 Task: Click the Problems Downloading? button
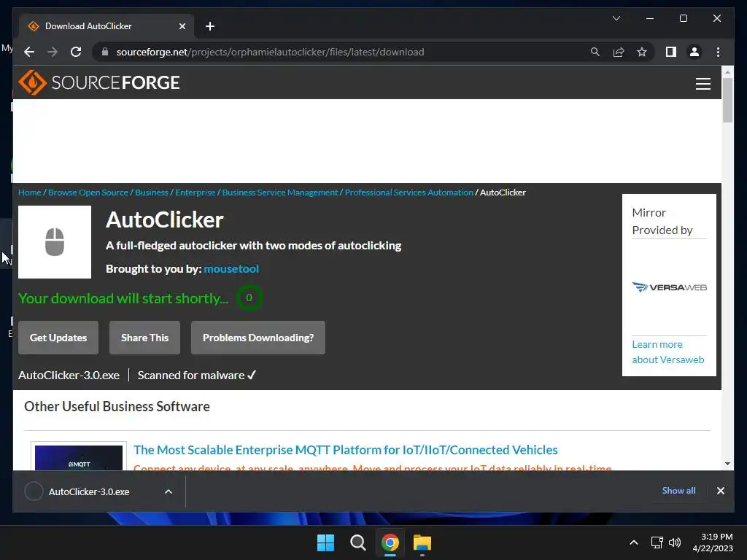point(258,338)
